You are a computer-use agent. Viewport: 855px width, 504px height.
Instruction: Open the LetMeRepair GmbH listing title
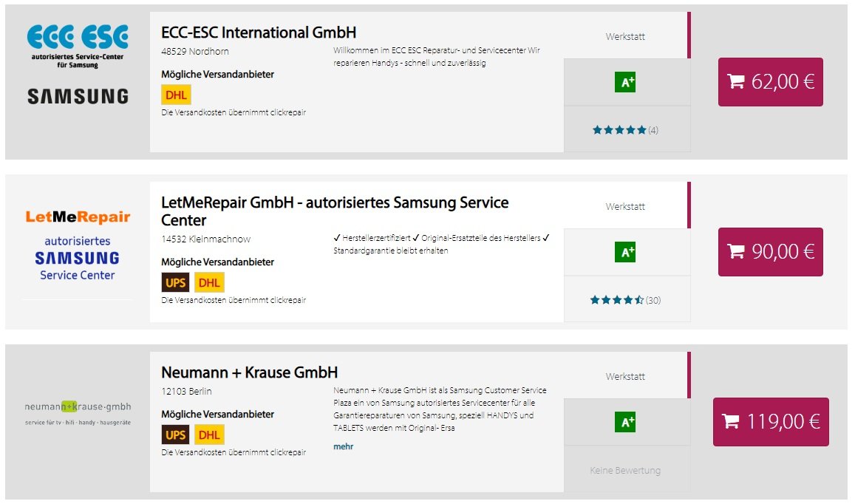[x=335, y=211]
